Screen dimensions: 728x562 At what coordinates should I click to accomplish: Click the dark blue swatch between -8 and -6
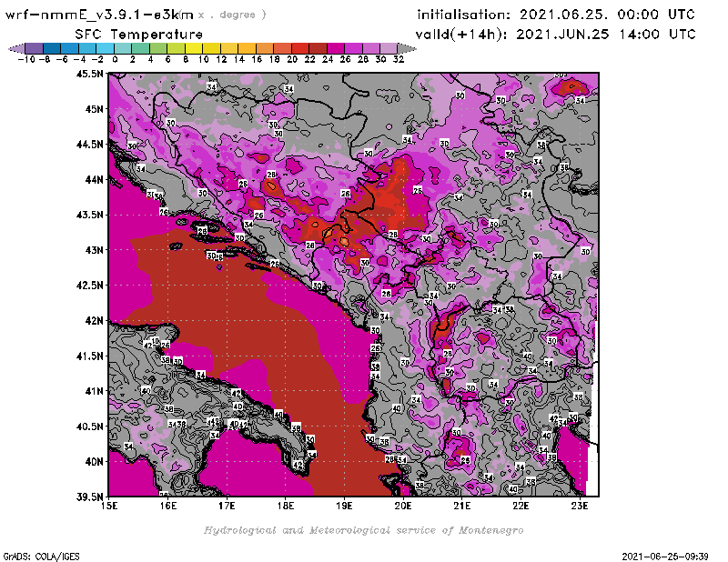[x=52, y=48]
